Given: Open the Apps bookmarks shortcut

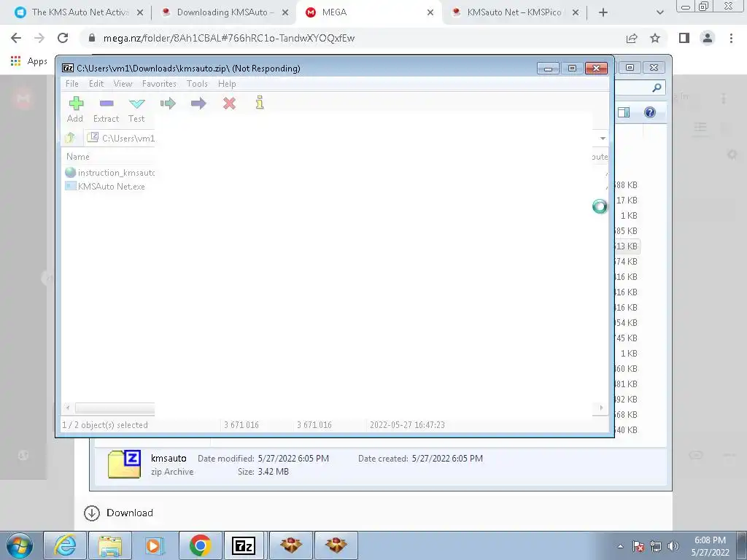Looking at the screenshot, I should [28, 61].
